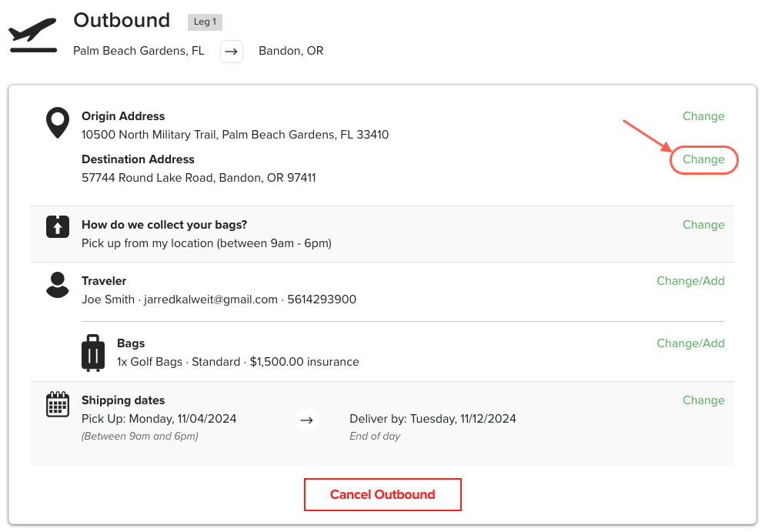This screenshot has width=765, height=532.
Task: Click the map pin icon for addresses
Action: 58,123
